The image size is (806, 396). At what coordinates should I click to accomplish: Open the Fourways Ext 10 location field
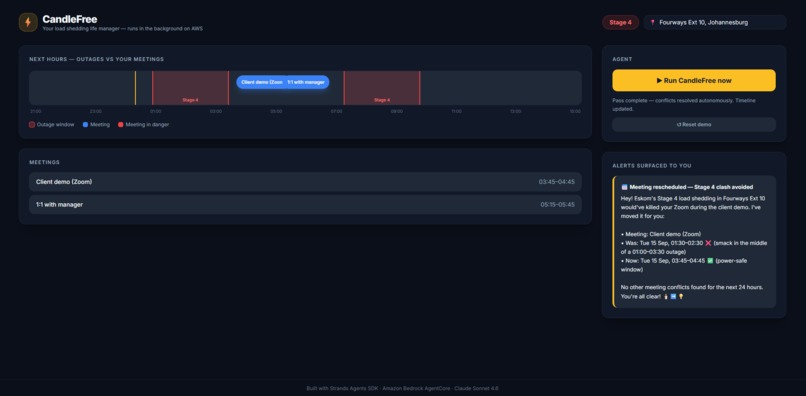715,23
